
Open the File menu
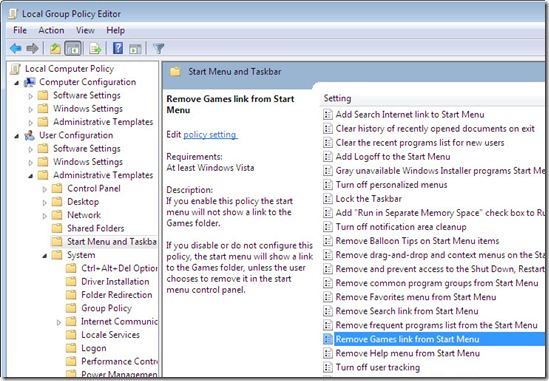20,30
